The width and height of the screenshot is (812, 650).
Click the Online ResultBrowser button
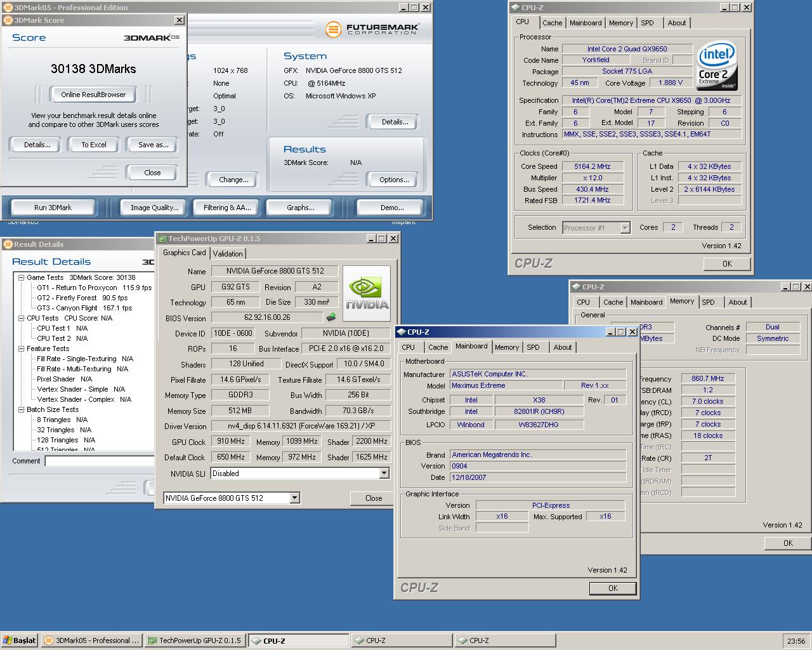pos(93,95)
